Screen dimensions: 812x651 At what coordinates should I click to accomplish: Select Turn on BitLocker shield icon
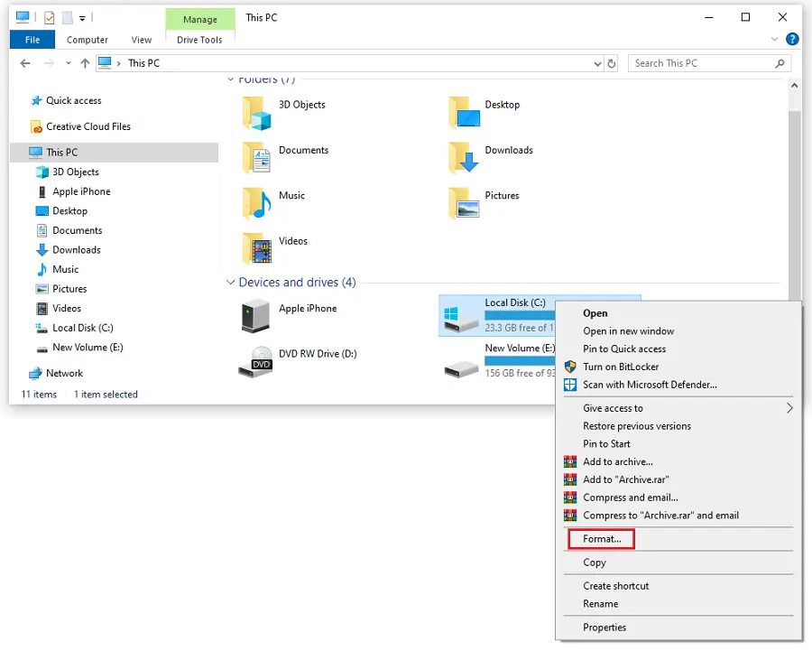click(570, 367)
